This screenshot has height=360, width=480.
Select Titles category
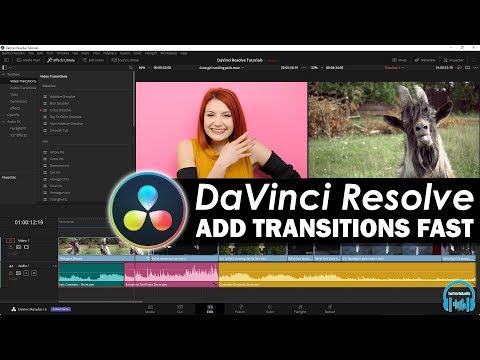coord(14,95)
